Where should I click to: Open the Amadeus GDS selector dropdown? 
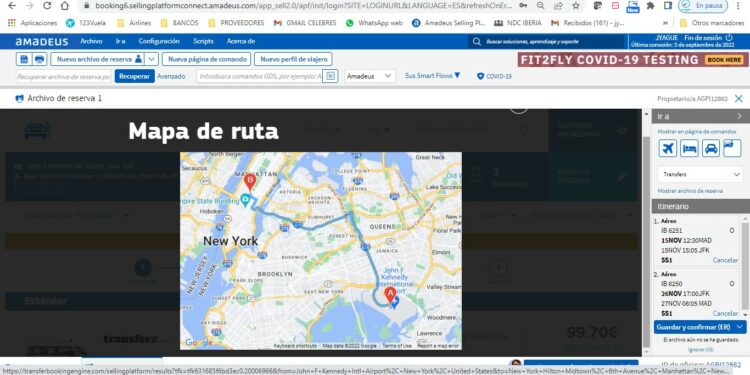(x=369, y=76)
